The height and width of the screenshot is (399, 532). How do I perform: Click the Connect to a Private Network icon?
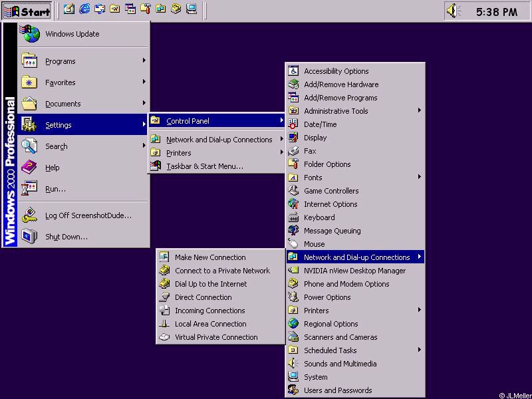(x=164, y=270)
